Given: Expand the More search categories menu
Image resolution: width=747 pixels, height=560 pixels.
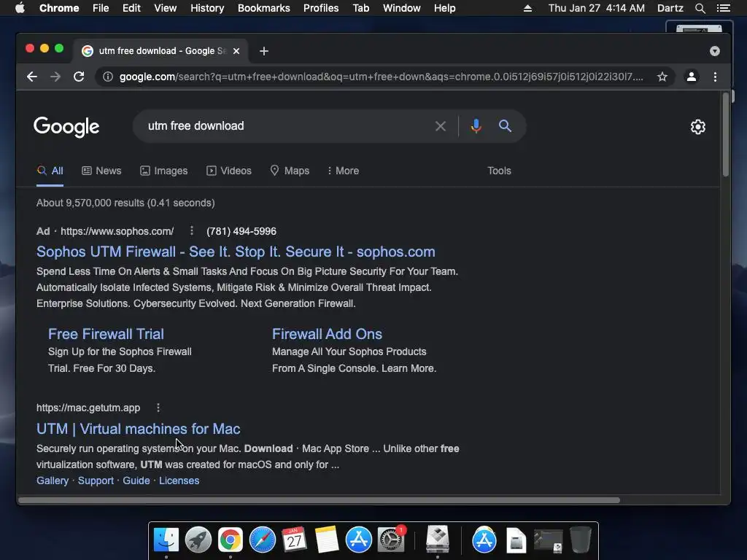Looking at the screenshot, I should 343,171.
